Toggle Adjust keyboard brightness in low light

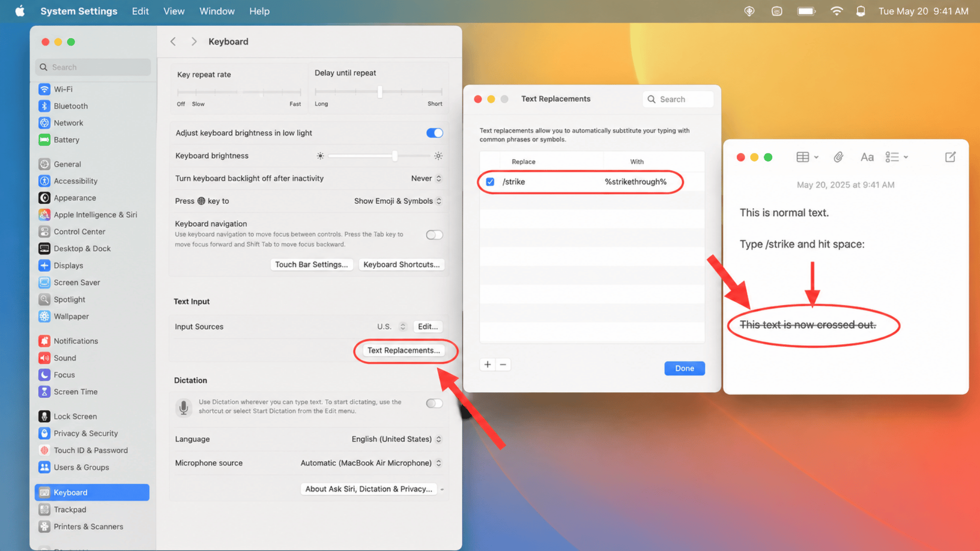coord(435,133)
